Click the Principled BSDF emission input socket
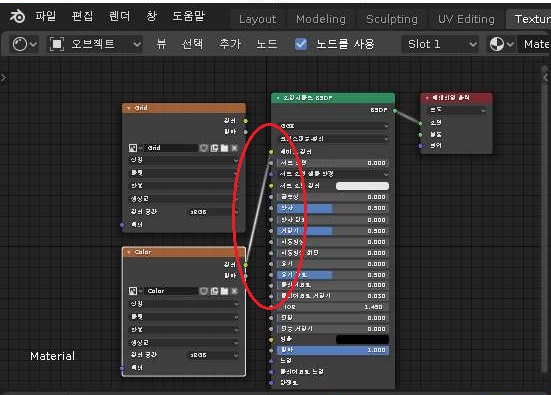 pos(271,339)
